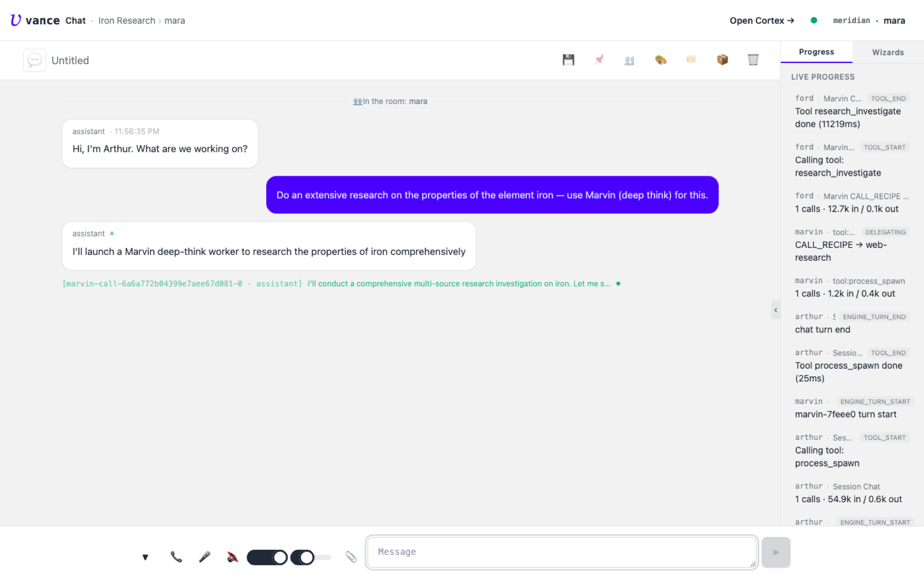
Task: Click '1 calls · 12.7k in / 0.1k out' entry
Action: point(852,202)
